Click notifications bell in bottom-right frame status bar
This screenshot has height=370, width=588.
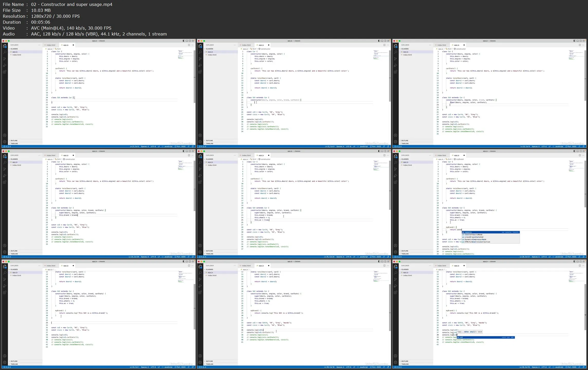click(x=583, y=367)
